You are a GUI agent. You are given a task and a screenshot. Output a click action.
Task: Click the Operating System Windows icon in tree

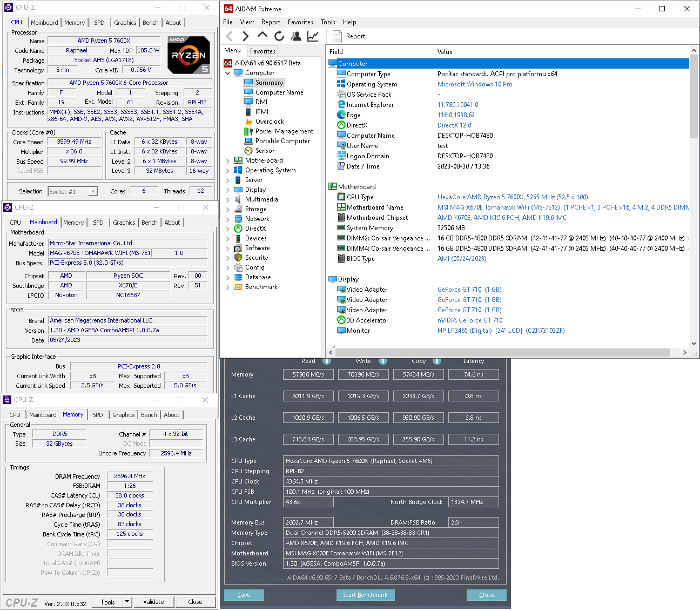tap(238, 170)
